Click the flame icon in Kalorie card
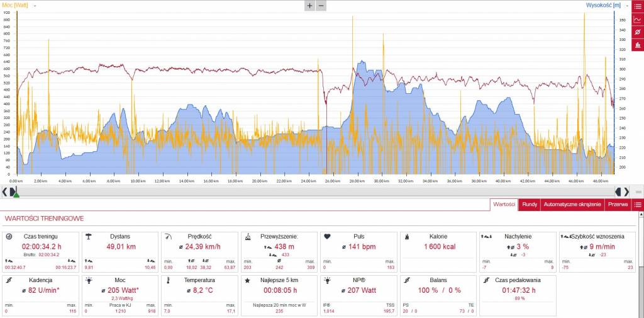The image size is (644, 318). point(407,237)
